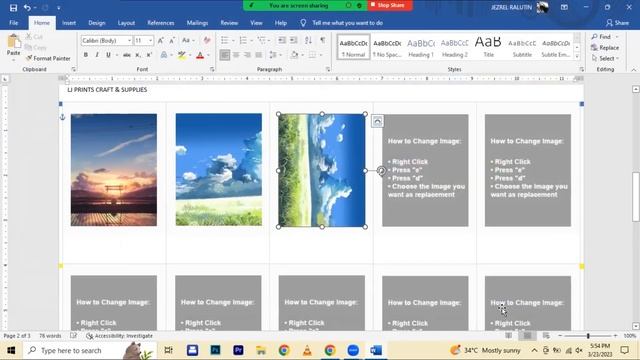Expand the Styles gallery

pos(577,57)
